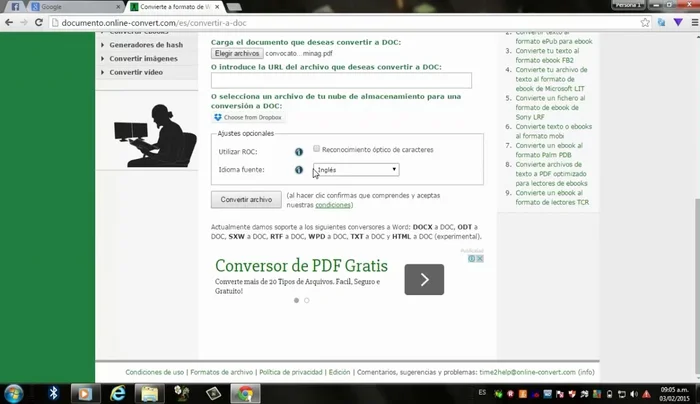Open a new tab with the new-tab button

234,7
